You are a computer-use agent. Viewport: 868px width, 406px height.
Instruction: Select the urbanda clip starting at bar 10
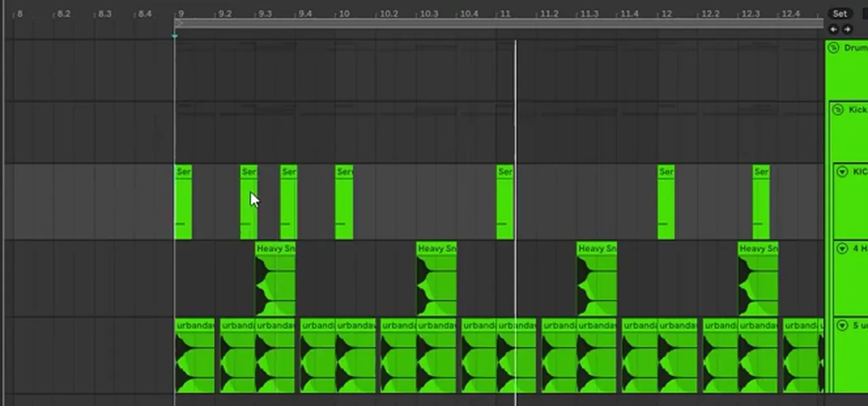355,356
